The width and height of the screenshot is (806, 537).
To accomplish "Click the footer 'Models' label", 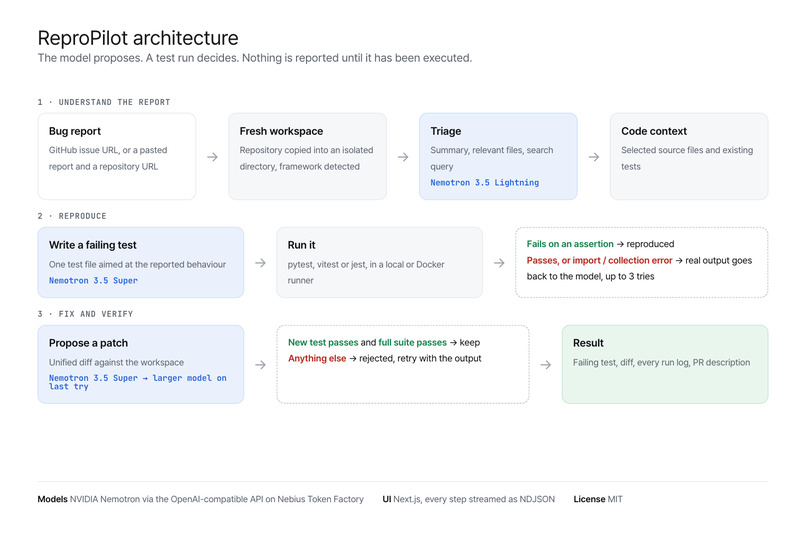I will [x=52, y=499].
